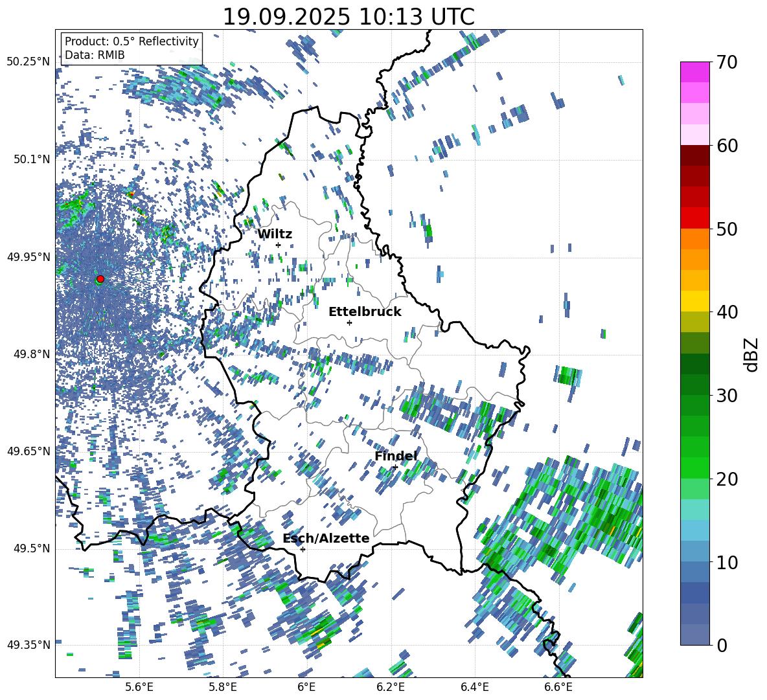Viewport: 767px width, 700px height.
Task: Click the 50.1°N latitude label
Action: click(32, 159)
